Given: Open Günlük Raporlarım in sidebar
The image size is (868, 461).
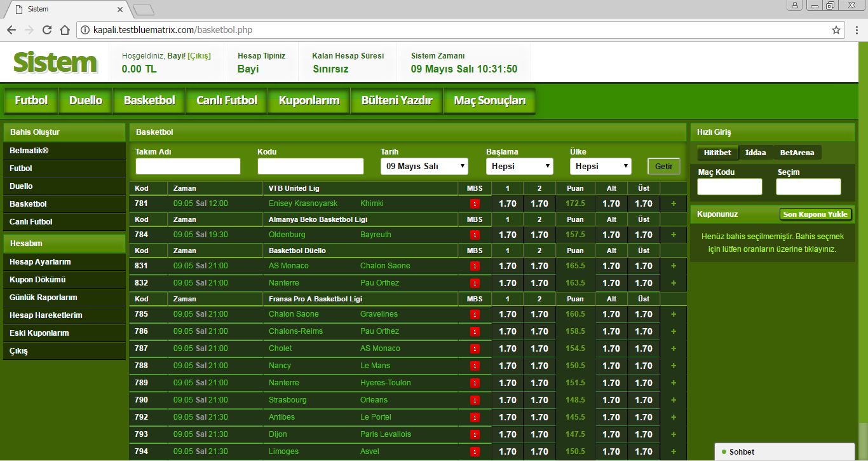Looking at the screenshot, I should click(64, 298).
